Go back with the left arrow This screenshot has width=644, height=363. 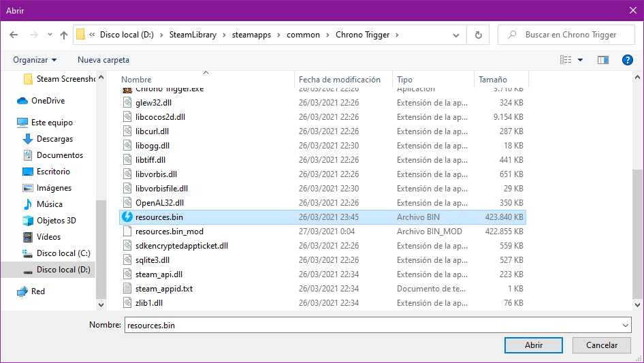coord(14,35)
